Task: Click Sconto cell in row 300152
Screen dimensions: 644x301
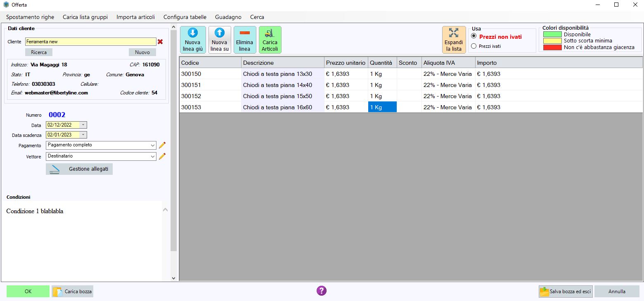Action: tap(409, 96)
